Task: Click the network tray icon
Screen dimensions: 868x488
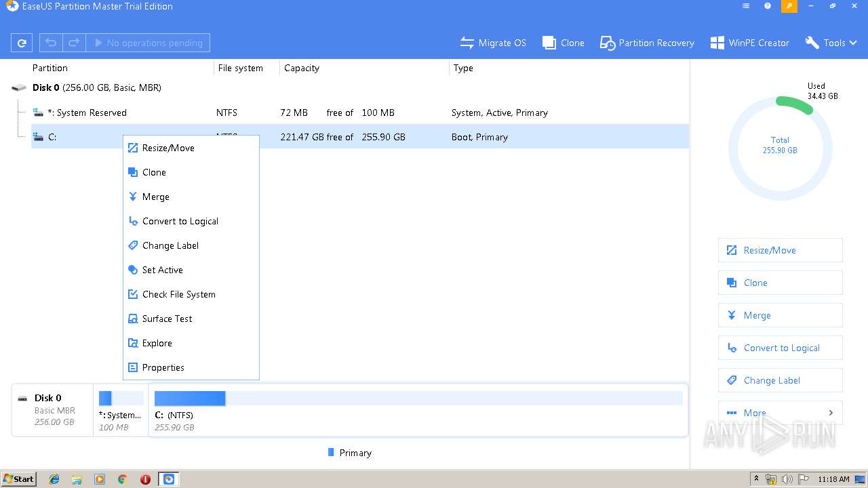Action: click(771, 479)
